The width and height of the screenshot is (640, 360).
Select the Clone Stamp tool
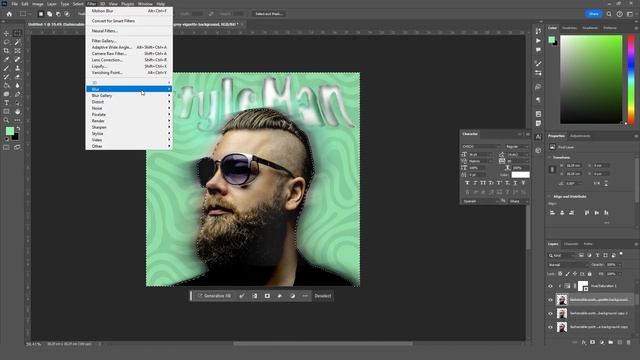click(17, 68)
